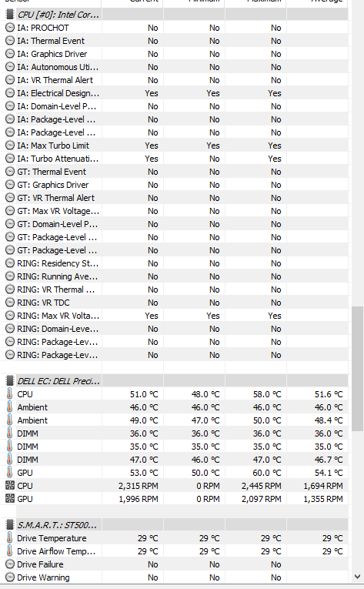Click the icon beside GT: Thermal Event
Screen dimensions: 364x589
(10, 172)
